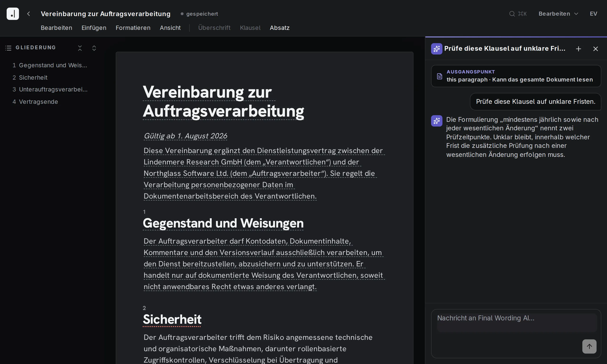Click the Sicherheit section heading

click(172, 319)
